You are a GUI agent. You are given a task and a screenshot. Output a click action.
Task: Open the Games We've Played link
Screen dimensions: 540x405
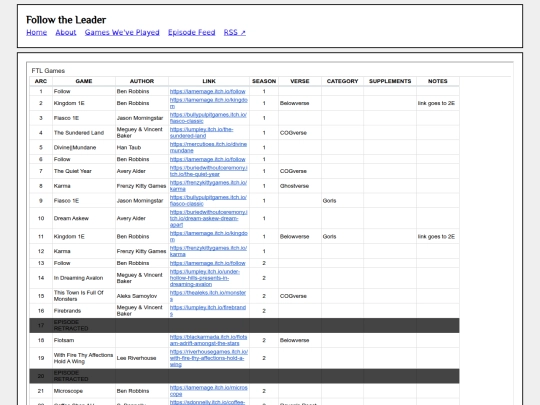pos(122,32)
